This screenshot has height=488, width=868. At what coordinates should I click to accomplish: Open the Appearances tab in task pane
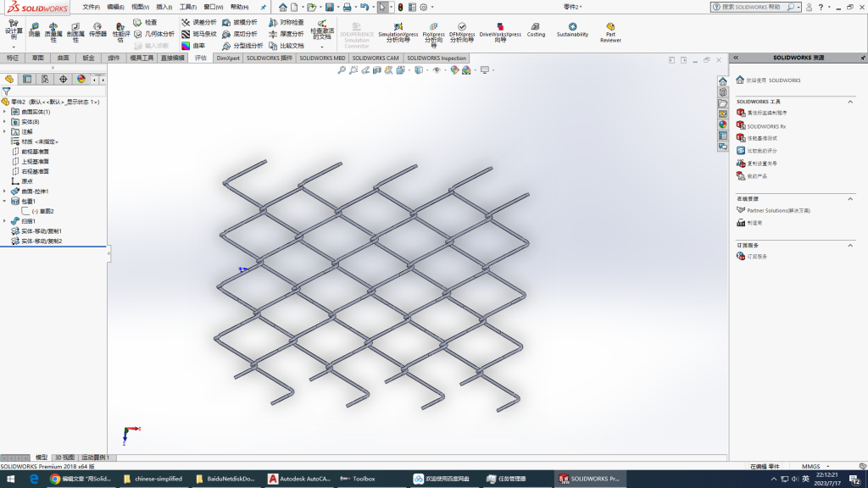722,125
